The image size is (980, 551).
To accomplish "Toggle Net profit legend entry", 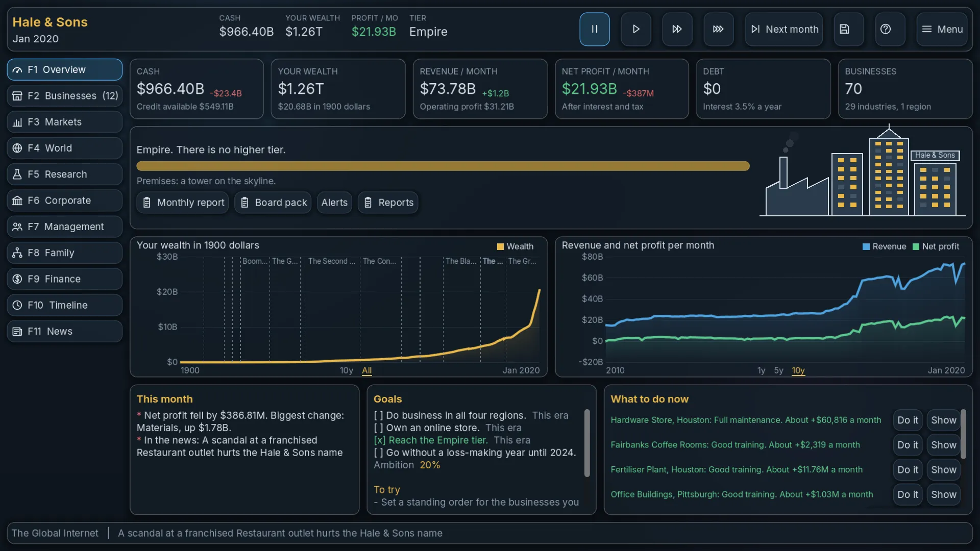I will pyautogui.click(x=936, y=246).
